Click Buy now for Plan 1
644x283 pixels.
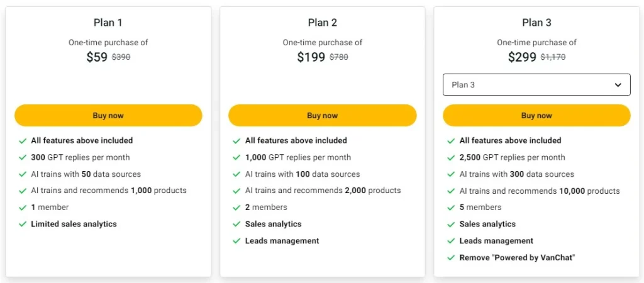[108, 116]
